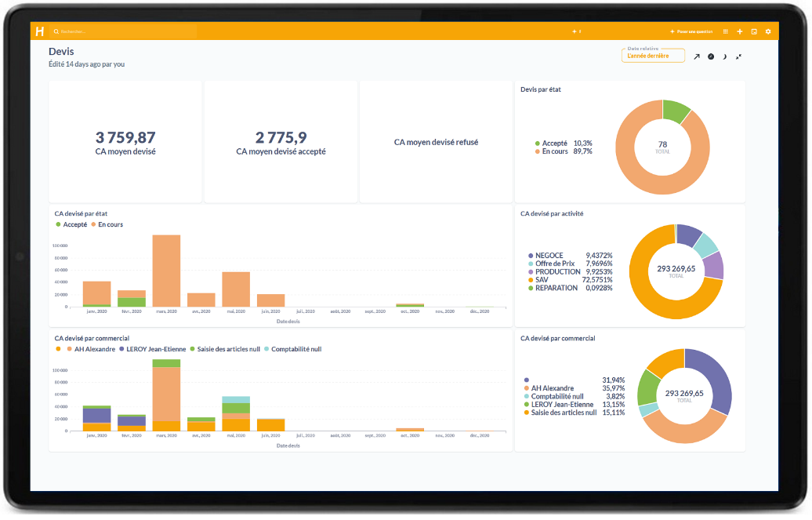Open the settings gear icon

768,31
